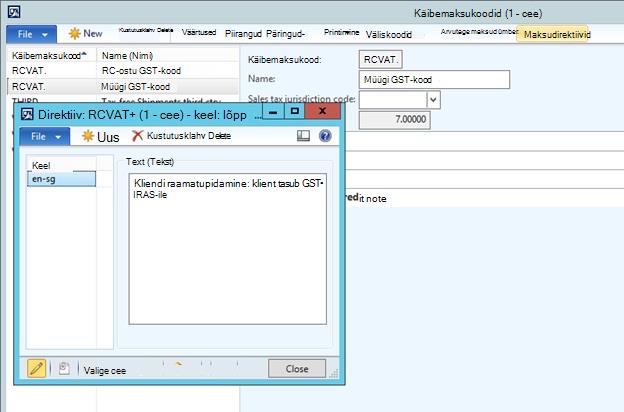Click the New button in main toolbar
Image resolution: width=624 pixels, height=412 pixels.
(86, 34)
